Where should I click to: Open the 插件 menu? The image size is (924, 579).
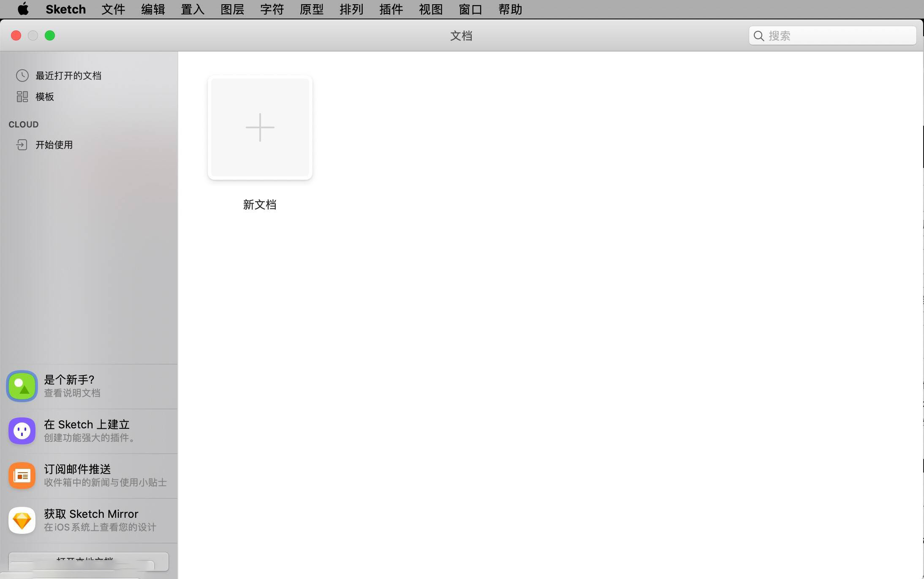391,9
